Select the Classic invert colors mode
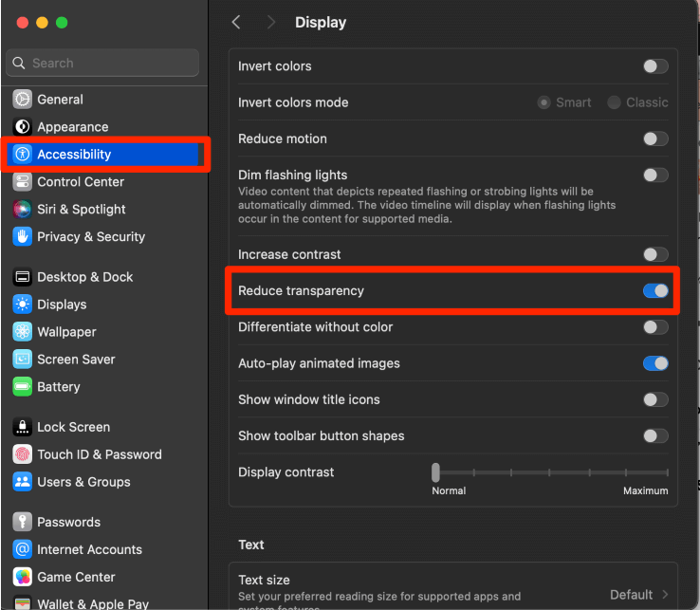The width and height of the screenshot is (700, 610). [x=615, y=102]
